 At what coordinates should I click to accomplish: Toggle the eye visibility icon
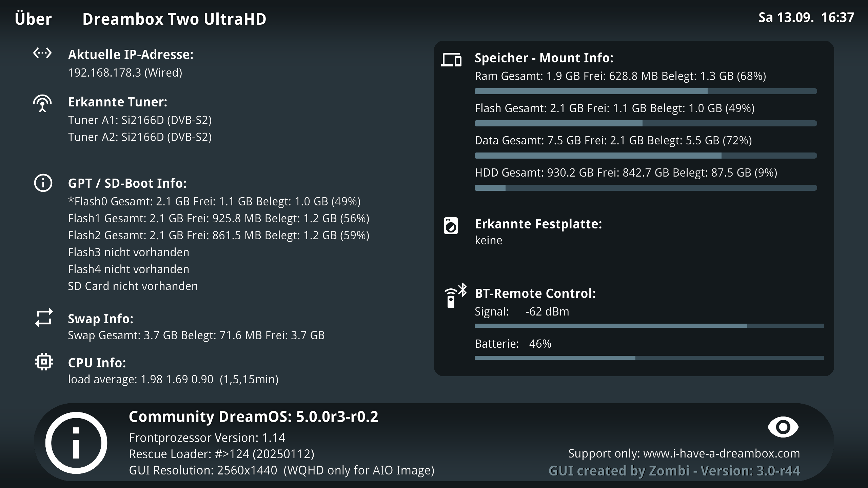[783, 427]
